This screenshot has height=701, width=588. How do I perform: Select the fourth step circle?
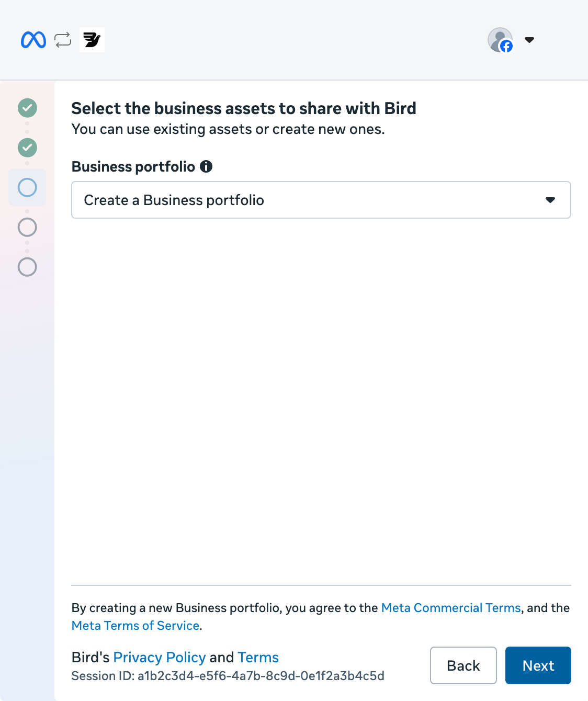tap(27, 227)
